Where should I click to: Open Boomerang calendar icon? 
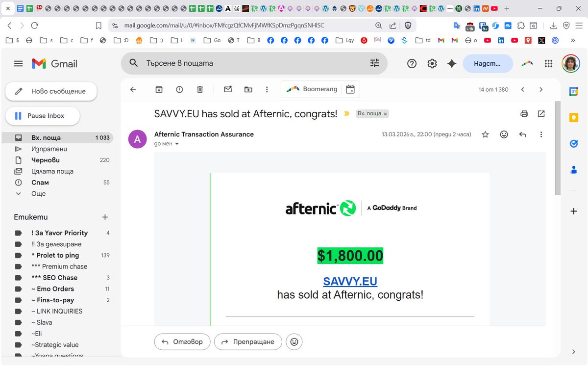tap(350, 89)
